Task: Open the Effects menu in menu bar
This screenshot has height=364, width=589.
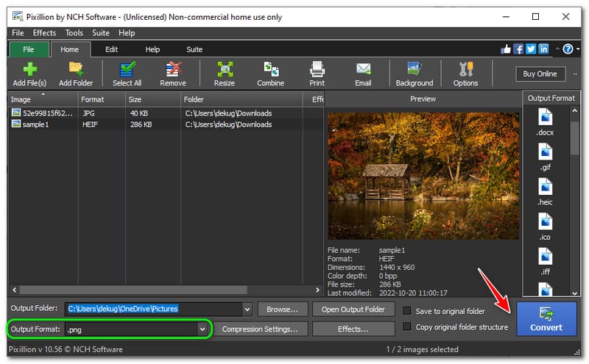Action: 44,33
